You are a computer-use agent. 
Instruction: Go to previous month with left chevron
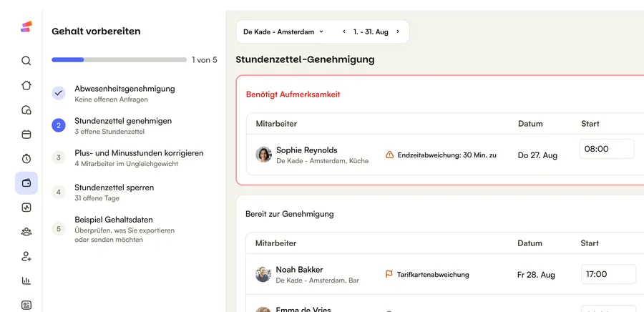coord(343,31)
